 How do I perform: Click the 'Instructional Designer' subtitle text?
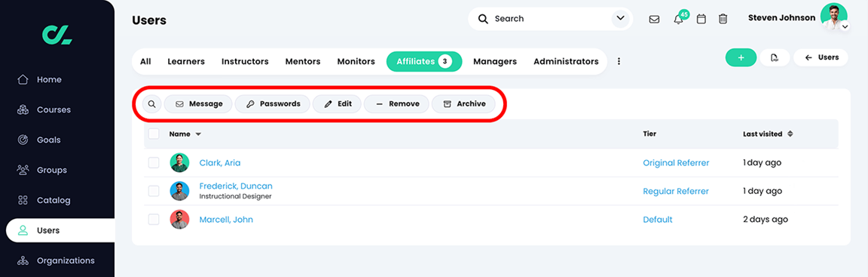(x=235, y=196)
